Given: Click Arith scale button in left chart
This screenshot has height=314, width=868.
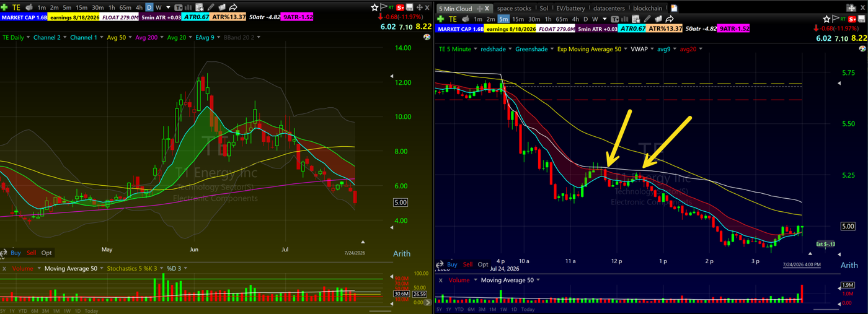Looking at the screenshot, I should (402, 253).
